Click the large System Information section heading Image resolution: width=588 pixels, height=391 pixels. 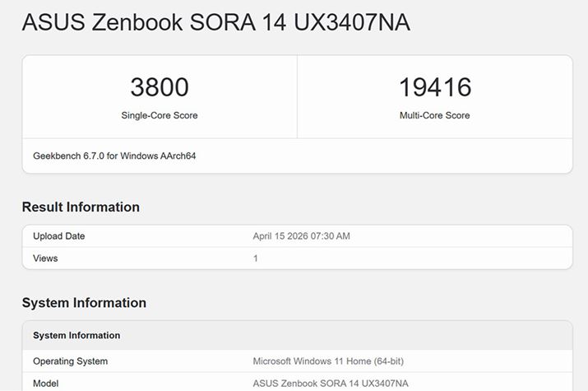[x=84, y=303]
